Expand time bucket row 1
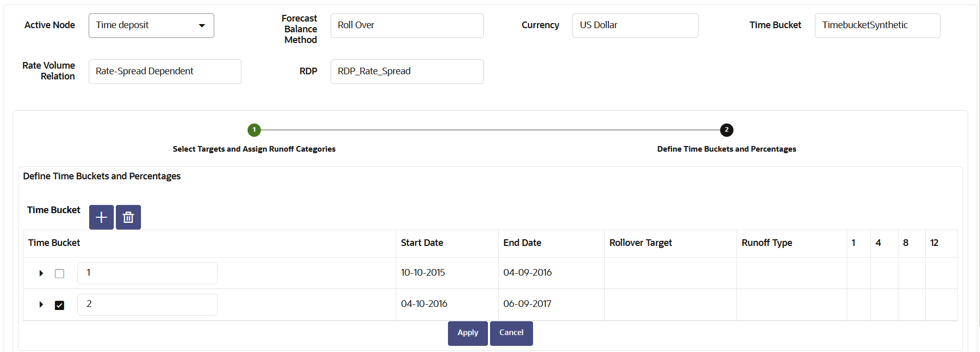 point(42,274)
